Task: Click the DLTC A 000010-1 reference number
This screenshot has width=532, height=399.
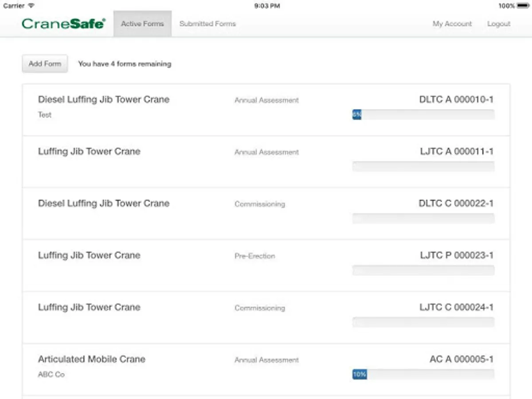Action: click(x=456, y=100)
